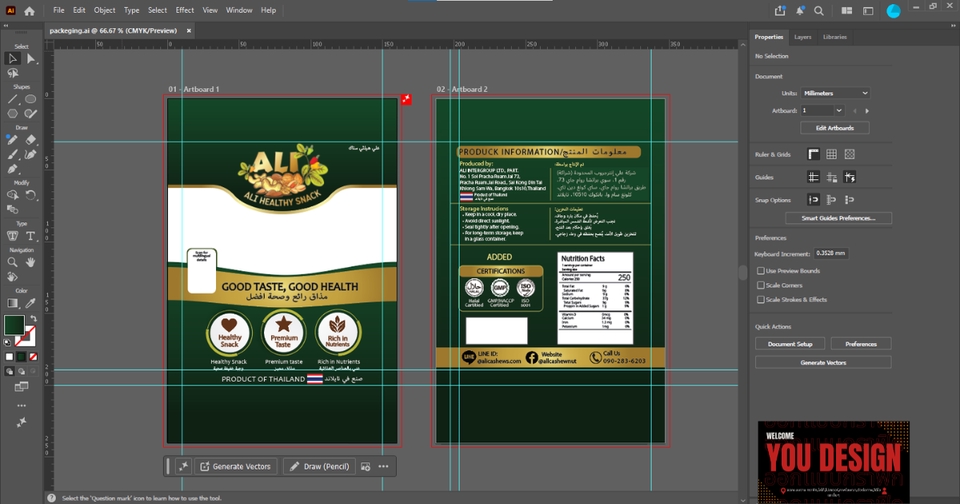Activate the Zoom magnifier tool
960x504 pixels.
tap(12, 262)
